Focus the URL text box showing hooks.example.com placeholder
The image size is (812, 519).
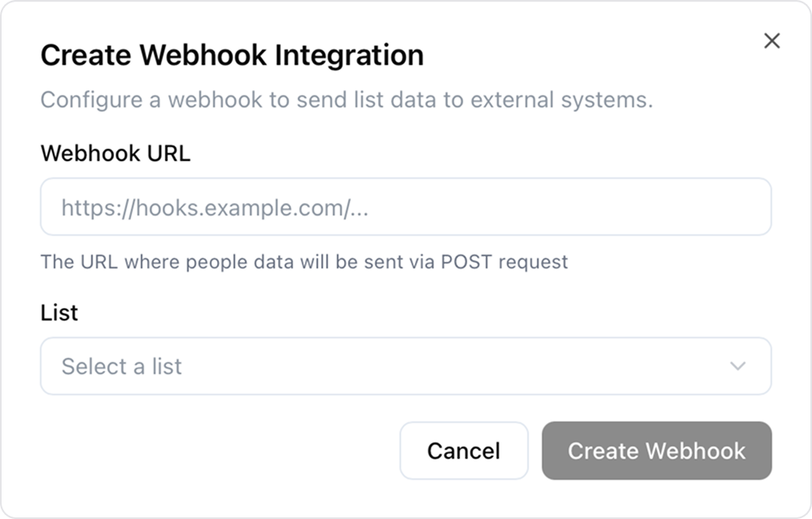point(407,207)
